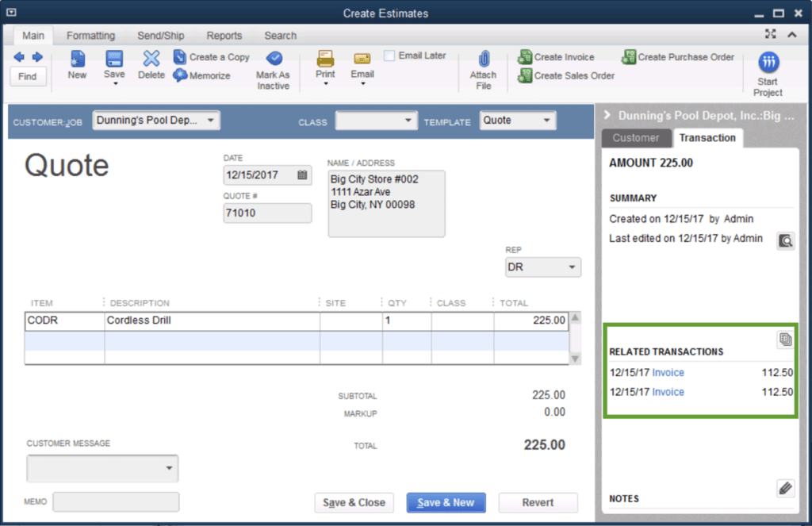The height and width of the screenshot is (526, 812).
Task: Expand the Customer:Job dropdown
Action: click(210, 121)
